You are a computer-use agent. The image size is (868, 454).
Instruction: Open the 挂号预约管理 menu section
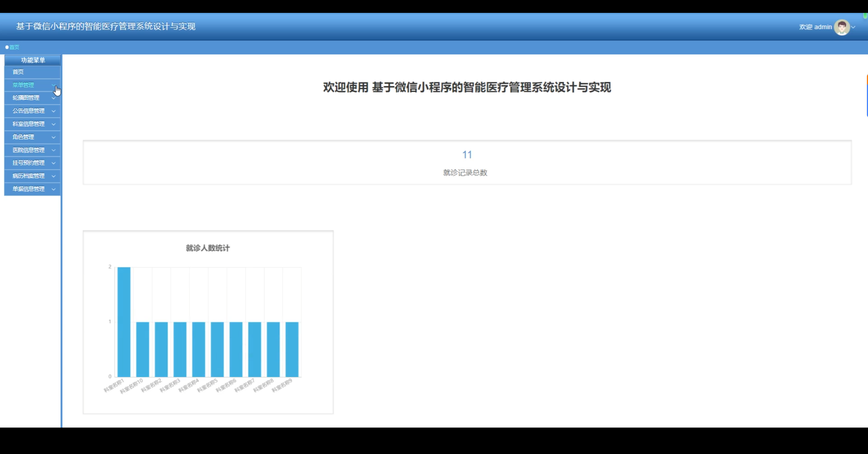pos(28,163)
